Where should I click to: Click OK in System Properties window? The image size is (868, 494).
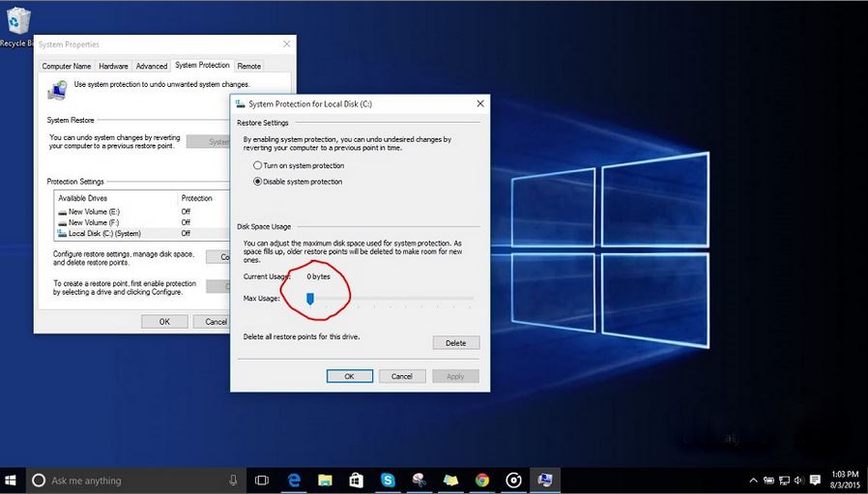click(x=164, y=322)
